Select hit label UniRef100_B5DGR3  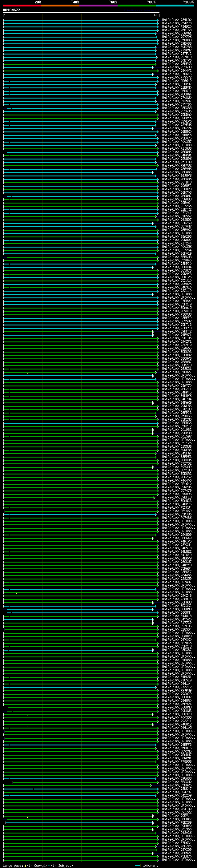[177, 352]
